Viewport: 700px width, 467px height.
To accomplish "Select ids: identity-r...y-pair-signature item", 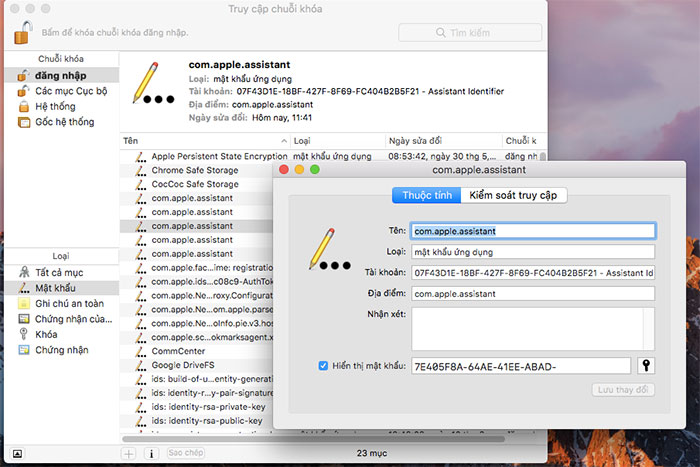I will click(196, 393).
